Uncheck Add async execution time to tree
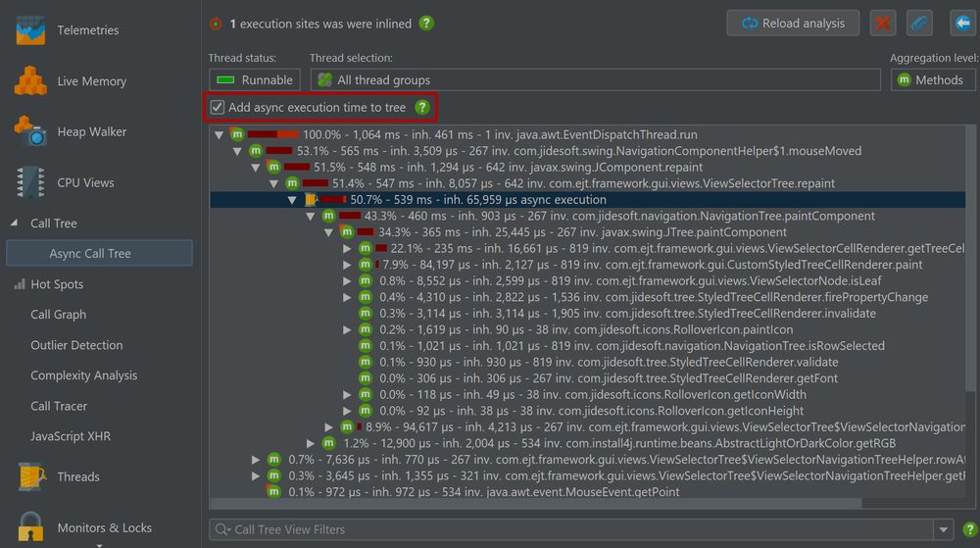This screenshot has width=980, height=548. (217, 108)
